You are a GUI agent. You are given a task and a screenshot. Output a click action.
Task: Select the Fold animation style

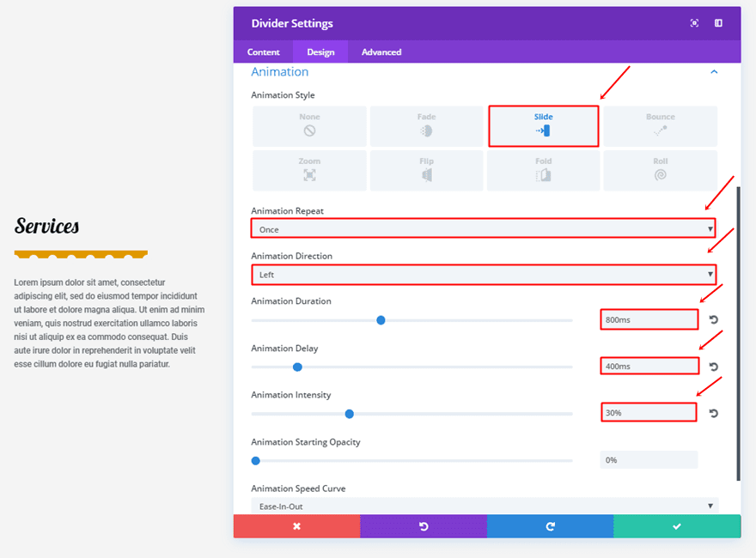[543, 170]
